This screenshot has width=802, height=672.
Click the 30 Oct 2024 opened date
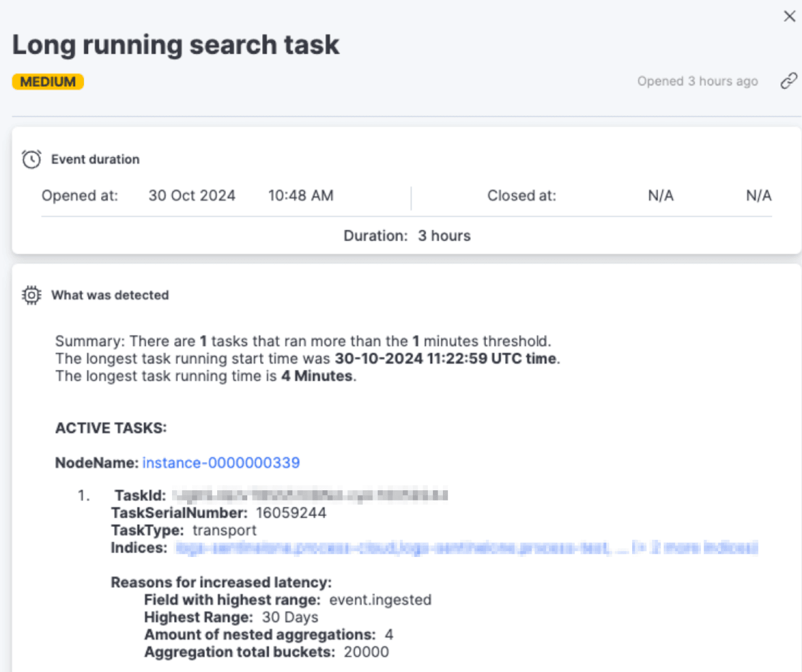pyautogui.click(x=192, y=196)
